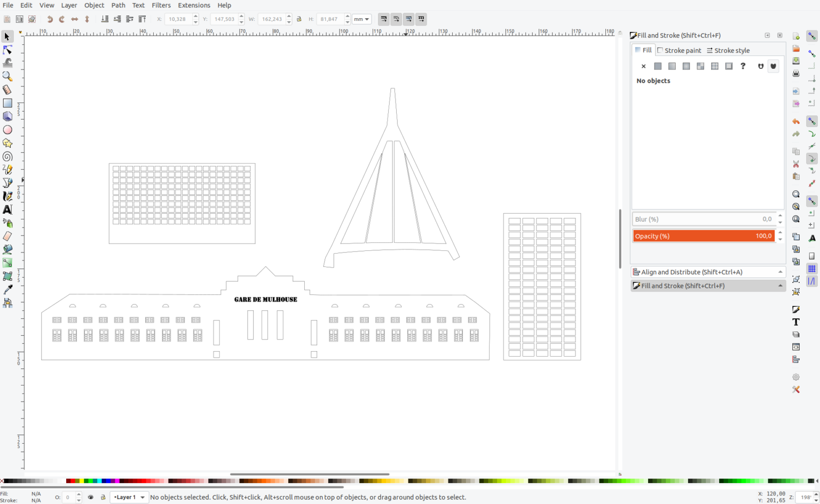The height and width of the screenshot is (504, 820).
Task: Select the Gradient tool
Action: pos(7,263)
